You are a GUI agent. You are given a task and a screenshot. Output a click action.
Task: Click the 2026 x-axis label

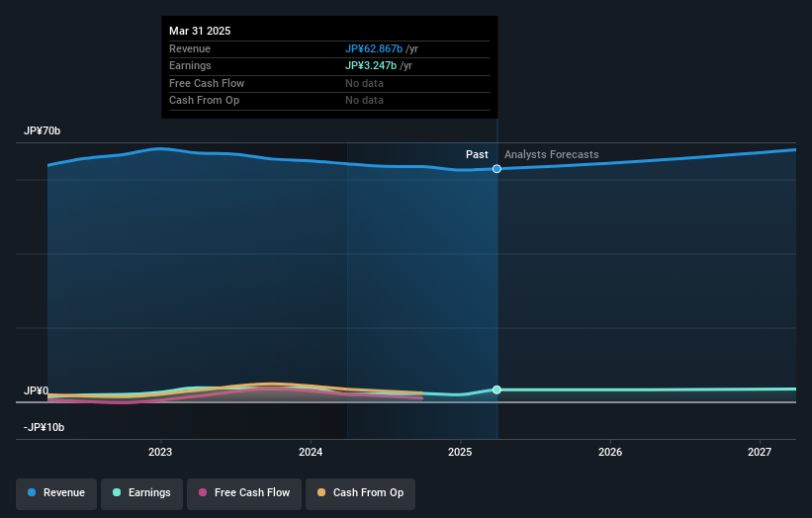pos(610,452)
